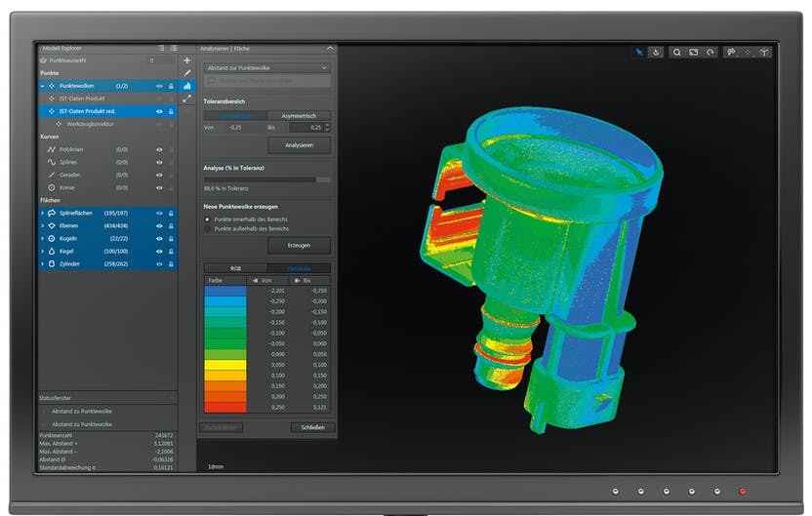
Task: Click the lock icon for Zylinder
Action: 171,264
